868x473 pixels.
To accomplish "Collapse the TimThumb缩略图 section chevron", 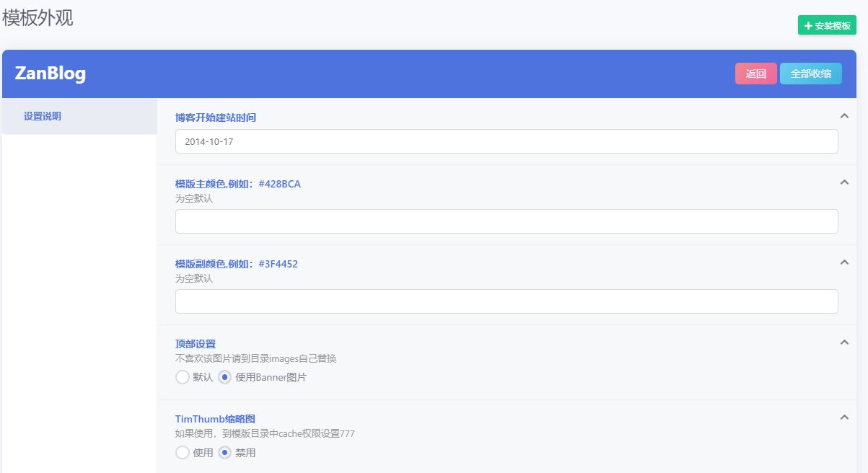I will click(844, 417).
